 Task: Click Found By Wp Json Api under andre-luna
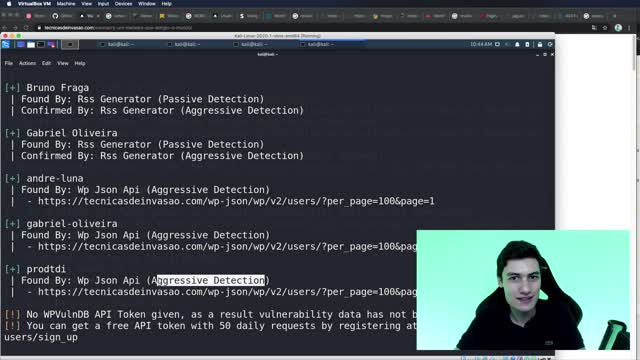tap(145, 190)
